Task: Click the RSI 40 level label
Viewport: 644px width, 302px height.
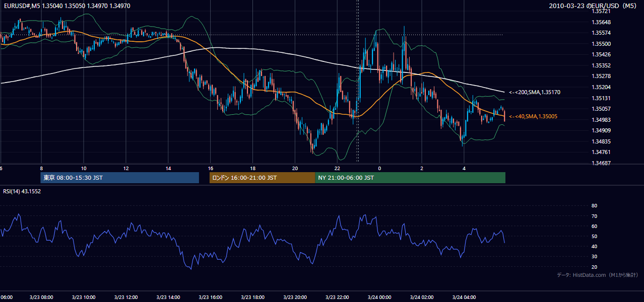Action: coord(594,246)
